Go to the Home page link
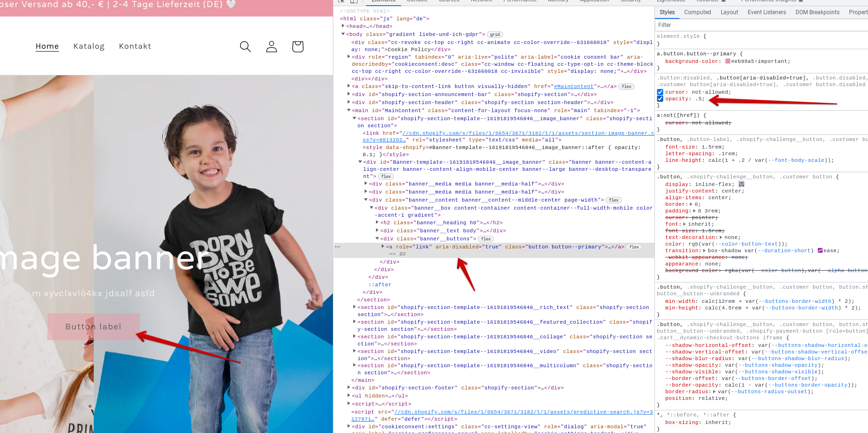The height and width of the screenshot is (433, 868). click(47, 46)
